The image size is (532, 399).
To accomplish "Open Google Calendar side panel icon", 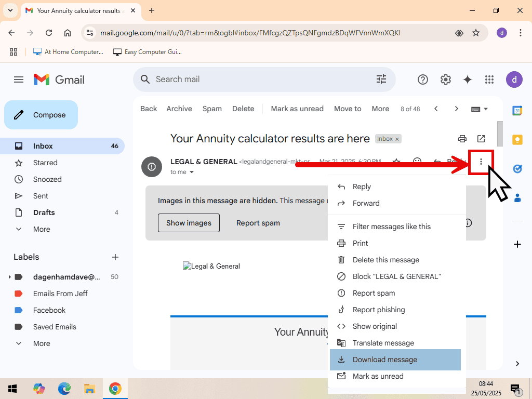I will point(517,110).
